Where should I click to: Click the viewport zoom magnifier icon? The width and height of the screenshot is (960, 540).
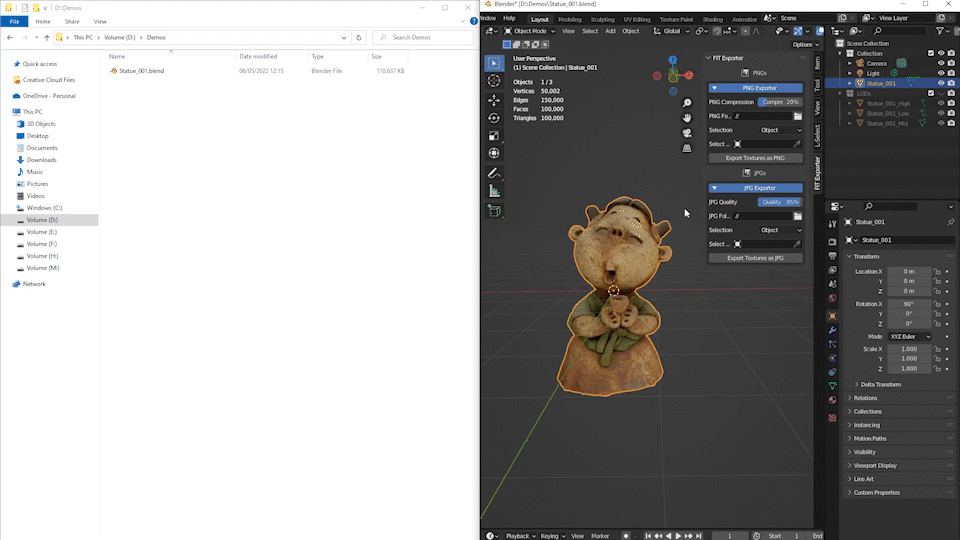tap(687, 103)
